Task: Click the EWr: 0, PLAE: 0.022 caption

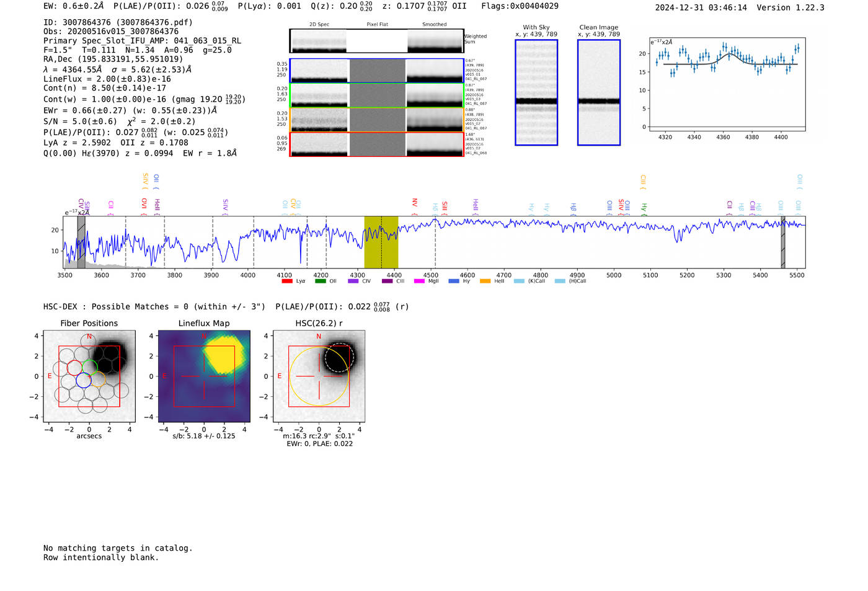Action: [319, 444]
